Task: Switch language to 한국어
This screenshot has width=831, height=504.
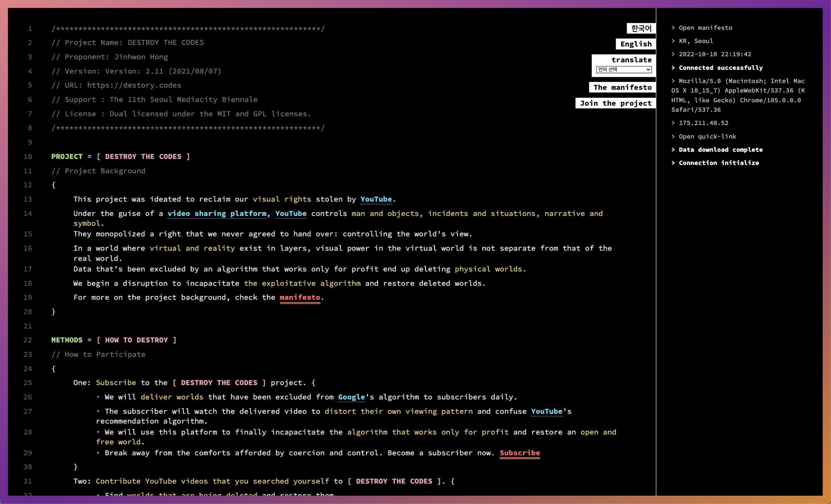Action: coord(641,28)
